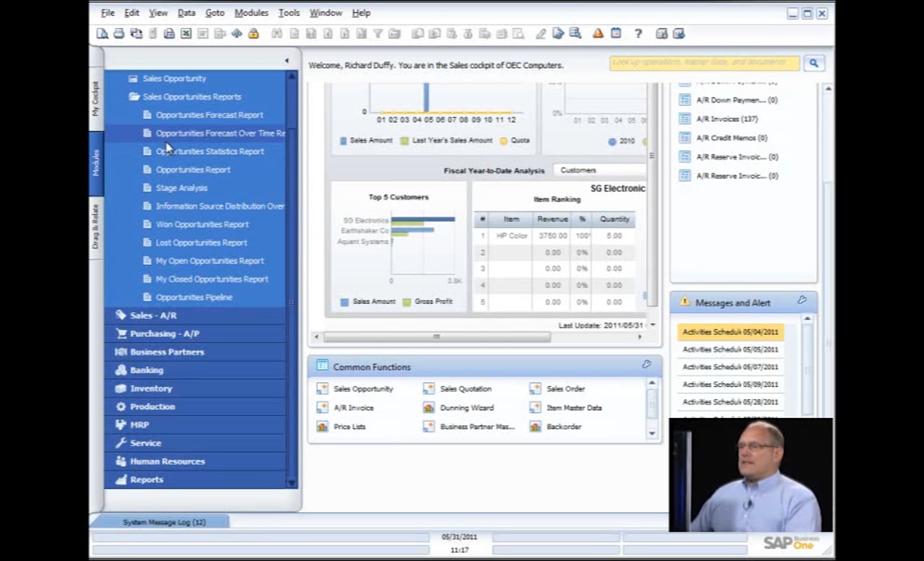Open the Customers dropdown in Year-to-Date Analysis

pyautogui.click(x=599, y=170)
